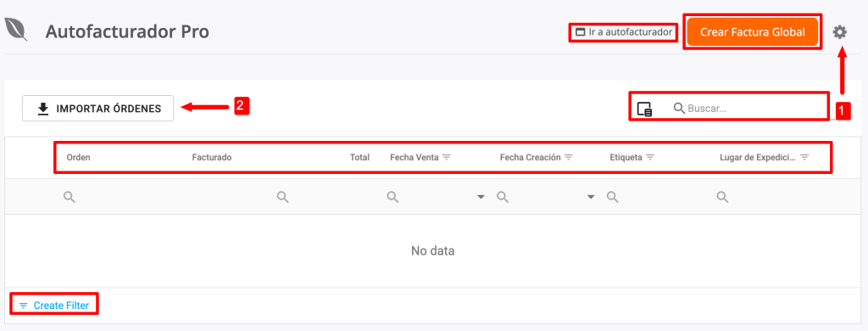The height and width of the screenshot is (331, 868).
Task: Open the settings gear icon
Action: point(840,32)
